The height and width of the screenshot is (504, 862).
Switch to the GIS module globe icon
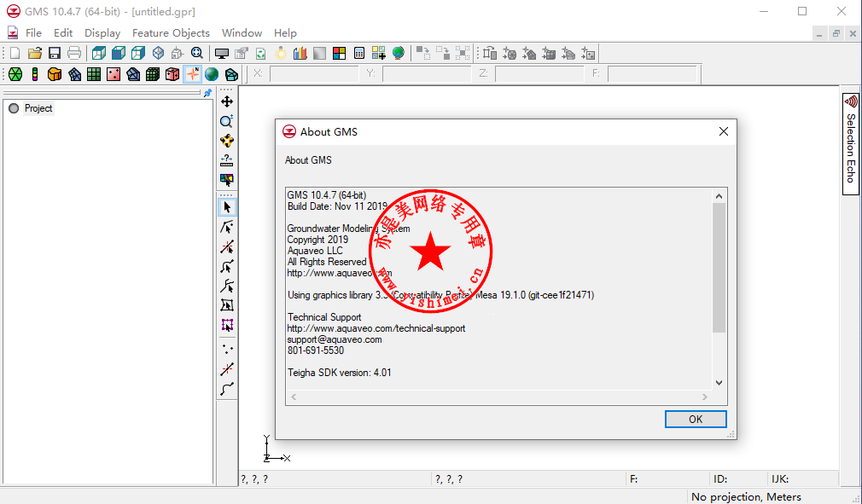pyautogui.click(x=212, y=74)
